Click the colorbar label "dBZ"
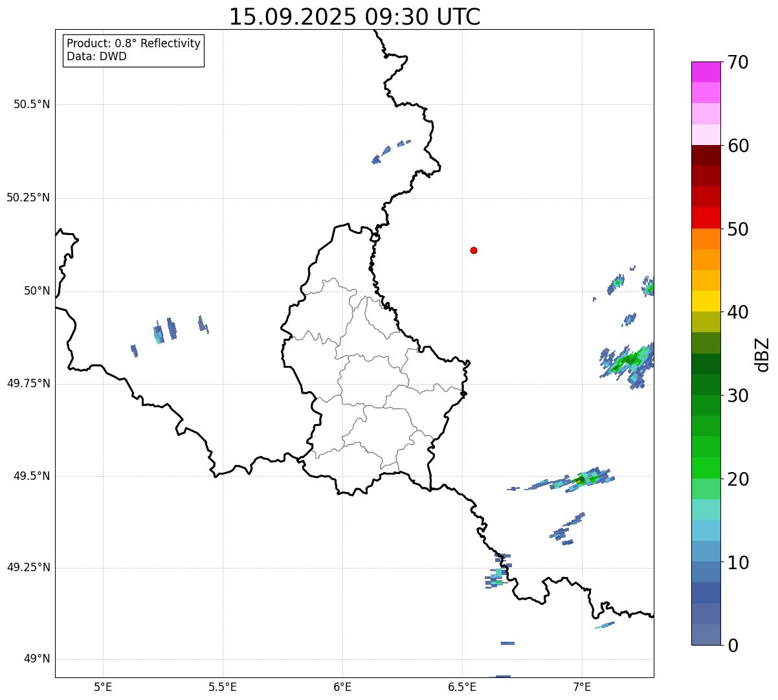 [x=762, y=354]
